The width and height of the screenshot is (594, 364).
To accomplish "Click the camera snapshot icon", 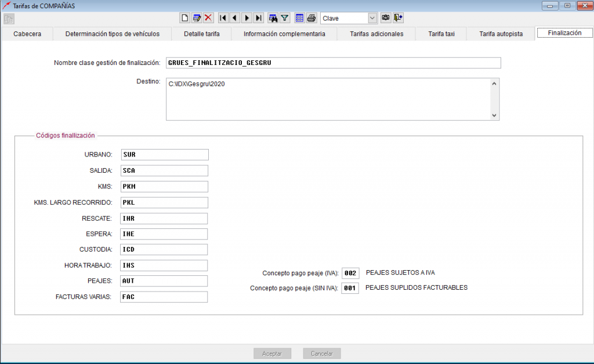I will point(386,18).
